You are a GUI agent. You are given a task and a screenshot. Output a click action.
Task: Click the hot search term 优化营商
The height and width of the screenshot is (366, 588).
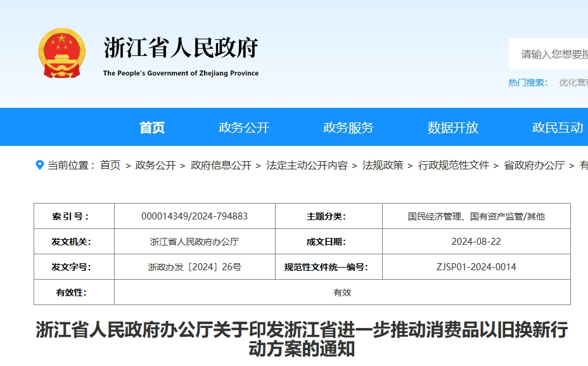573,82
